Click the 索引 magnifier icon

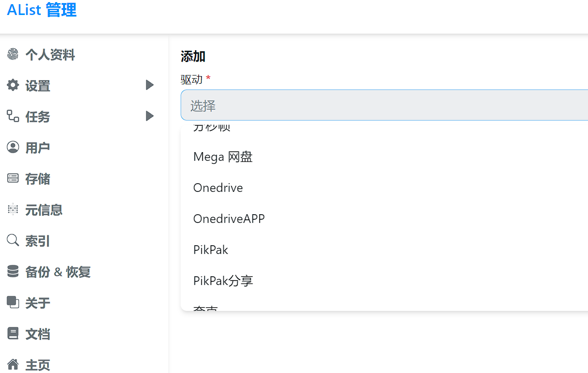pyautogui.click(x=12, y=241)
